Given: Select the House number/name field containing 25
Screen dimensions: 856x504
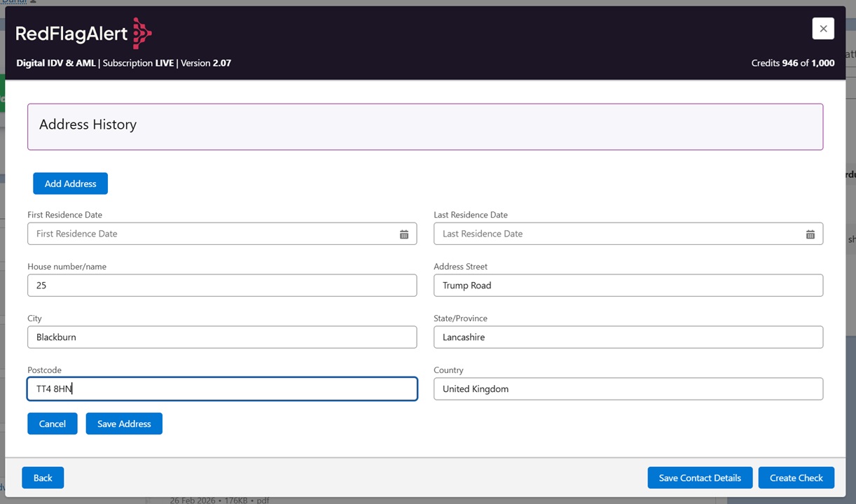Looking at the screenshot, I should click(x=222, y=286).
